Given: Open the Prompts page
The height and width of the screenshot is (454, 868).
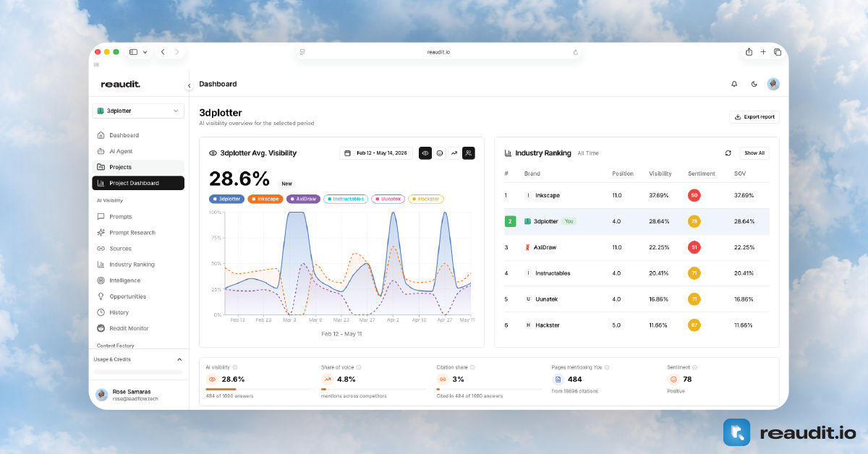Looking at the screenshot, I should 137,216.
